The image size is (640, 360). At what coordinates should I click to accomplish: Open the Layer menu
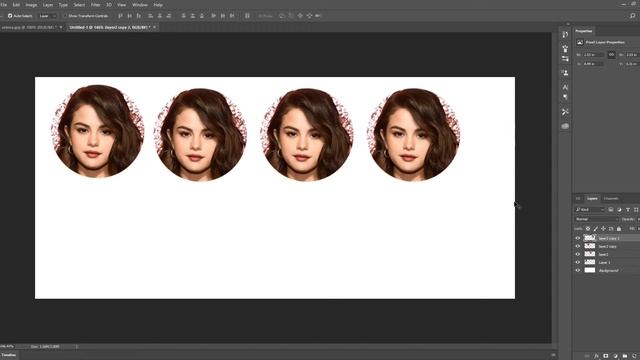coord(48,5)
